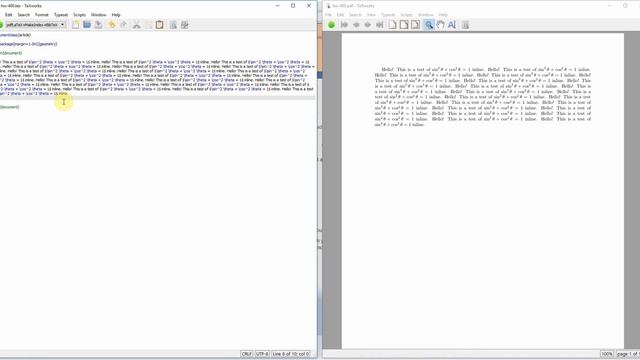The image size is (640, 360).
Task: Open the New document icon in editor toolbar
Action: [x=76, y=25]
